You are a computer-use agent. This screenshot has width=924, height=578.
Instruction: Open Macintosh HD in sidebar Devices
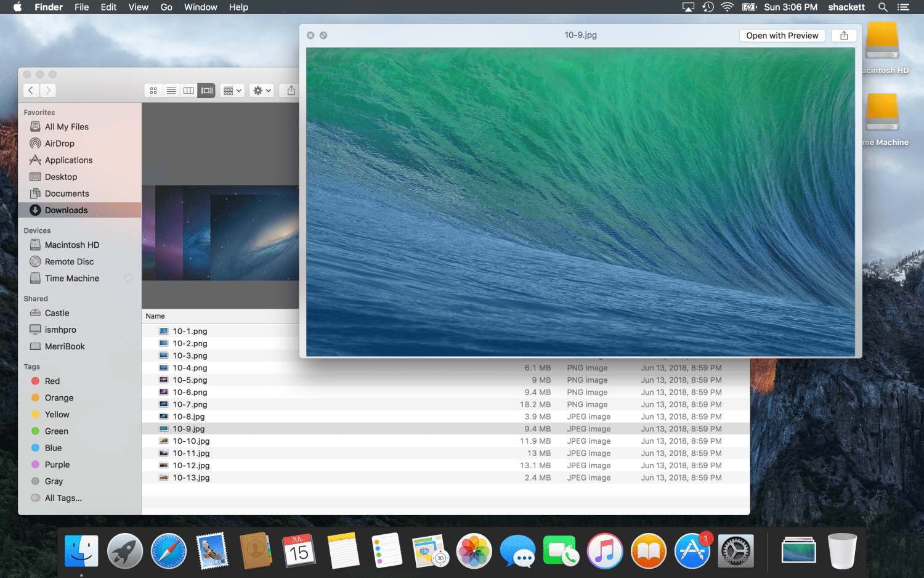(x=71, y=245)
